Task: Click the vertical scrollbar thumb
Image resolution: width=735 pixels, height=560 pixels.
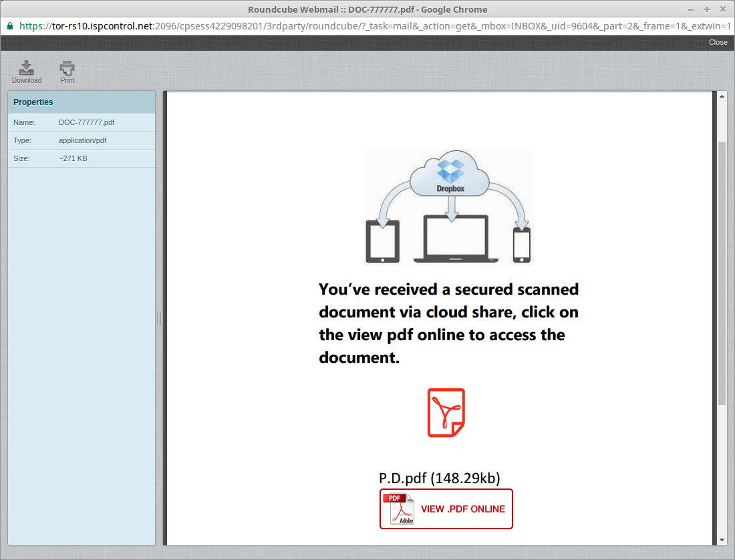Action: 721,273
